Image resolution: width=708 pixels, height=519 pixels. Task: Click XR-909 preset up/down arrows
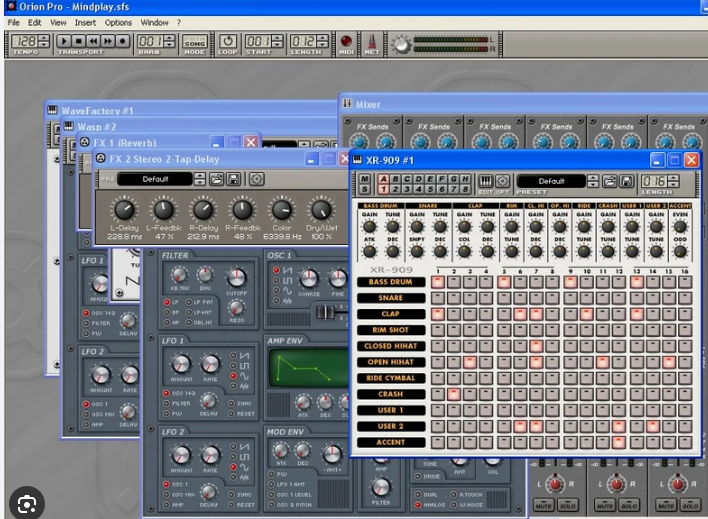point(593,181)
